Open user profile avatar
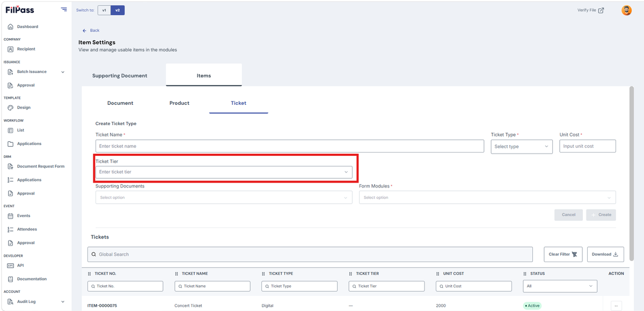644x311 pixels. pyautogui.click(x=626, y=10)
